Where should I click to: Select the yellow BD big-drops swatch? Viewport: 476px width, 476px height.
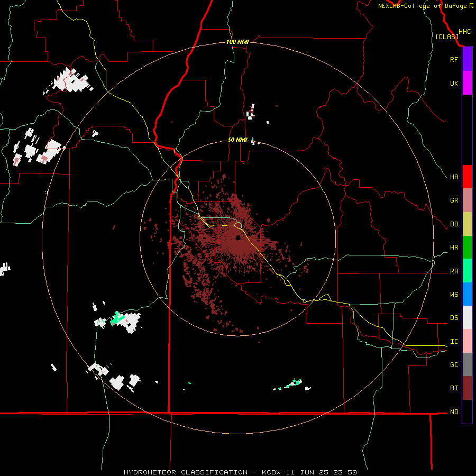(x=467, y=224)
